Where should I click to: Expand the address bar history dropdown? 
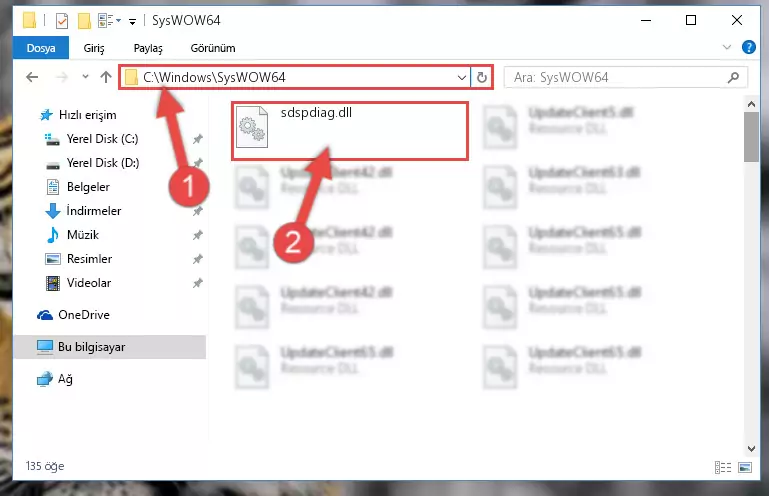(x=461, y=78)
